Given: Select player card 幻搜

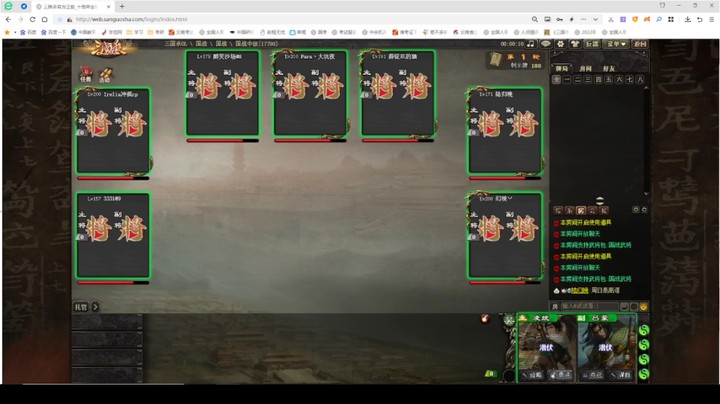Looking at the screenshot, I should click(505, 235).
